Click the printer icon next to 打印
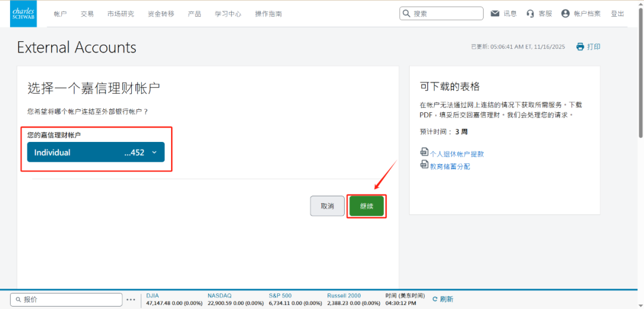 point(580,47)
